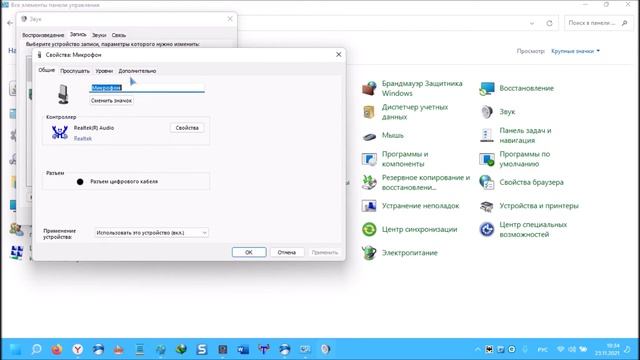Click the Отмена button
Screen dimensions: 640x360
coord(287,252)
